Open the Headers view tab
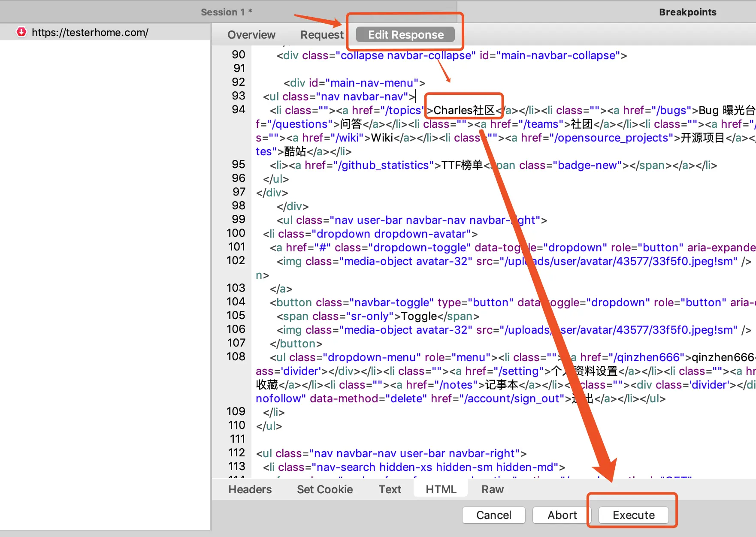756x537 pixels. click(250, 489)
